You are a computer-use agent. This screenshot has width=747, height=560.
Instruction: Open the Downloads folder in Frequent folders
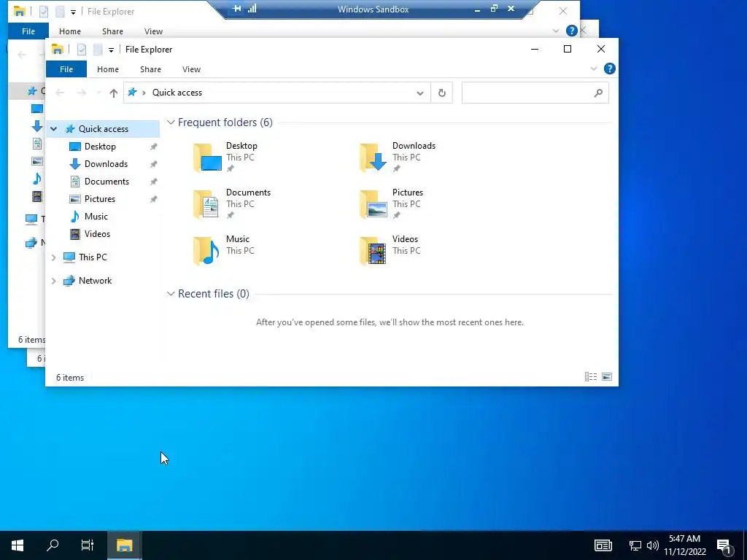(398, 157)
